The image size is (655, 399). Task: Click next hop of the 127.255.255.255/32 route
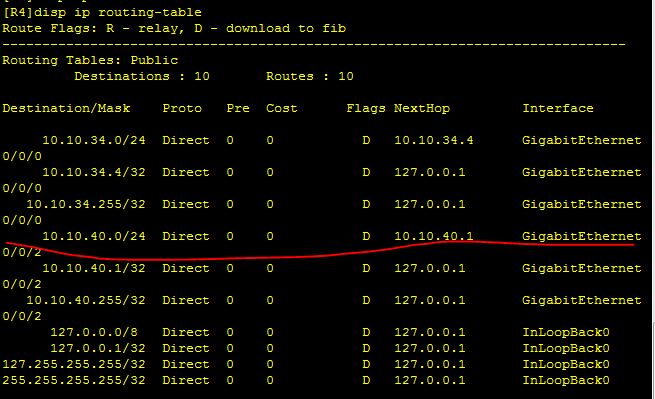(x=430, y=365)
